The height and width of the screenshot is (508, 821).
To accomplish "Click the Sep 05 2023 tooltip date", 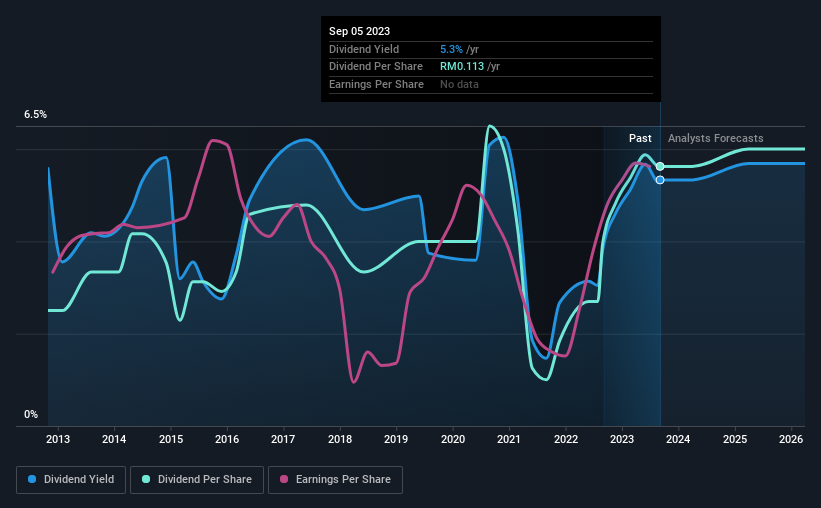I will pos(359,31).
